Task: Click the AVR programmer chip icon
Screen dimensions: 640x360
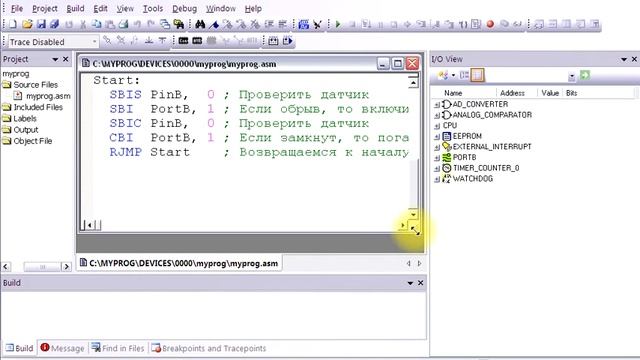Action: point(197,41)
